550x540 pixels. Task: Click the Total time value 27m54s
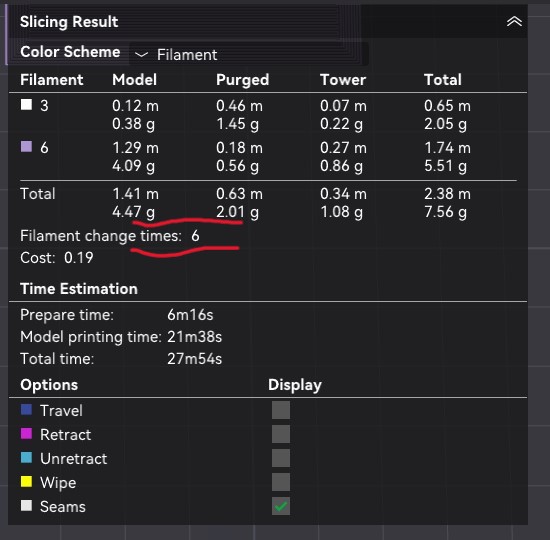pos(194,359)
